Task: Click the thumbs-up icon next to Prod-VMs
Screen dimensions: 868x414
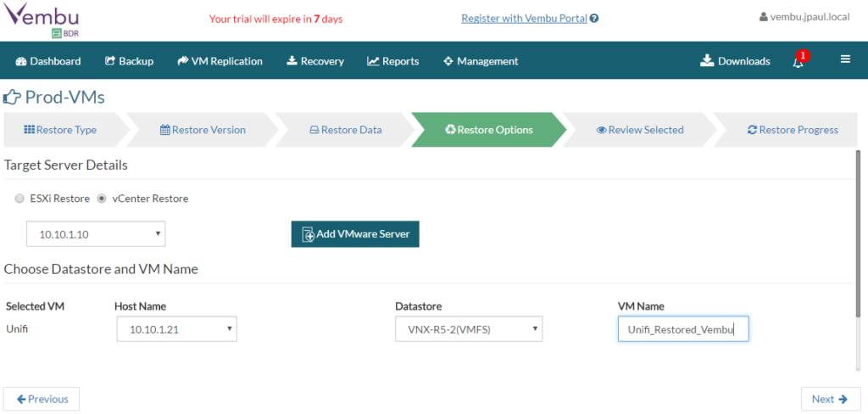Action: [x=12, y=98]
